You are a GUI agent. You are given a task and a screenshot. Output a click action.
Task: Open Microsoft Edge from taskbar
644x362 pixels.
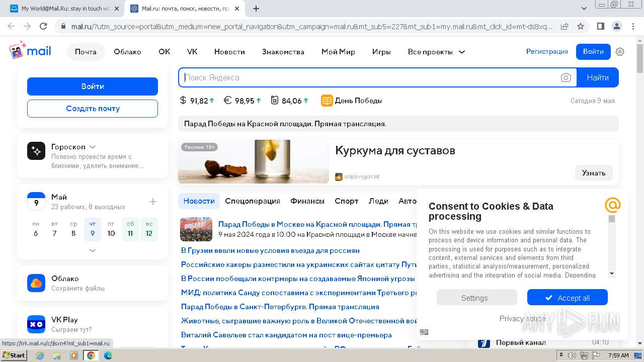click(108, 355)
